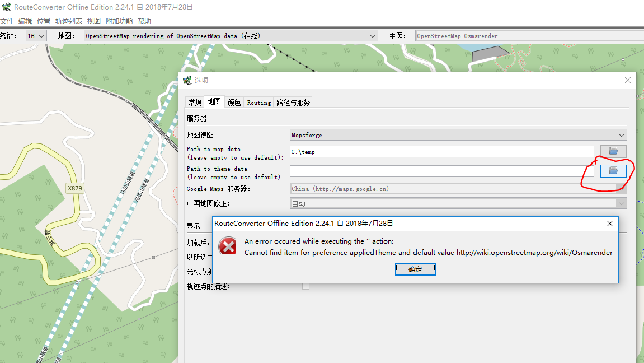Toggle the 轨迹点的描述 checkbox
The image size is (644, 363).
[305, 286]
